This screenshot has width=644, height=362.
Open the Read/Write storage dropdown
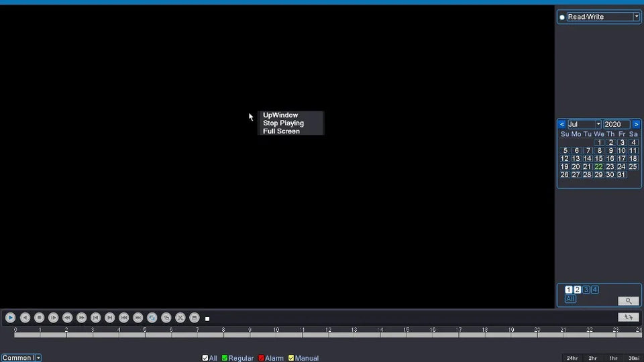(x=636, y=17)
